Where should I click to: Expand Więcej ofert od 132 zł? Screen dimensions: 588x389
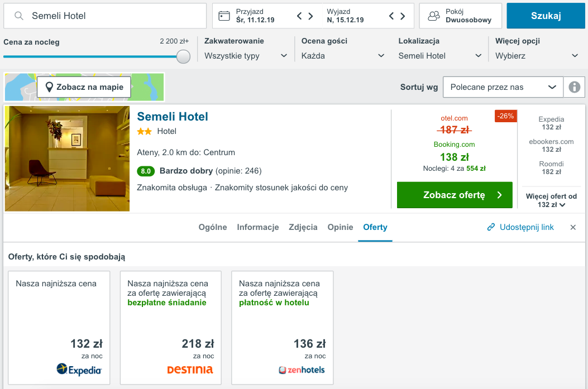(552, 198)
